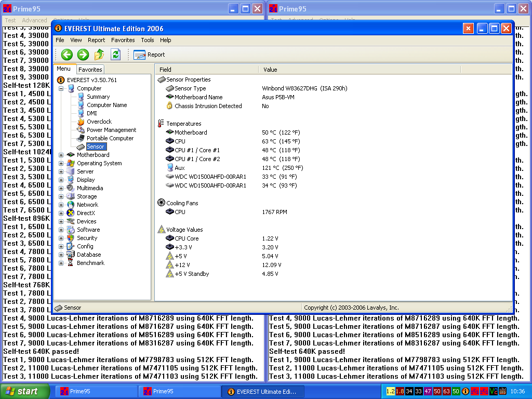Expand the Server tree node
This screenshot has height=399, width=532.
61,171
